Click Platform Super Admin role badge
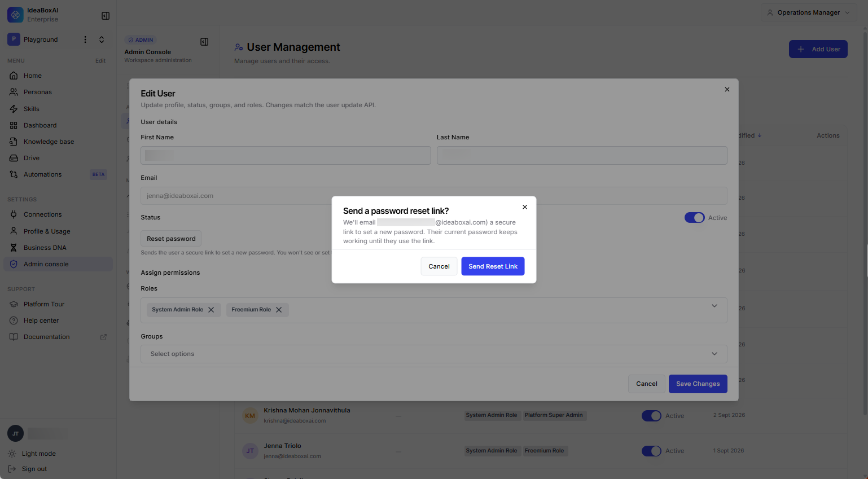Image resolution: width=868 pixels, height=479 pixels. [x=554, y=415]
